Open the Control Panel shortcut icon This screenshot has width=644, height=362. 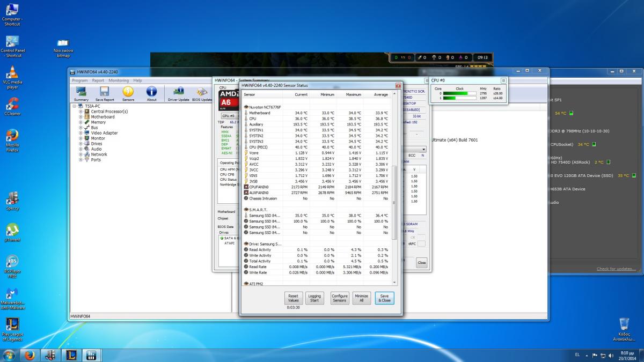pos(12,47)
